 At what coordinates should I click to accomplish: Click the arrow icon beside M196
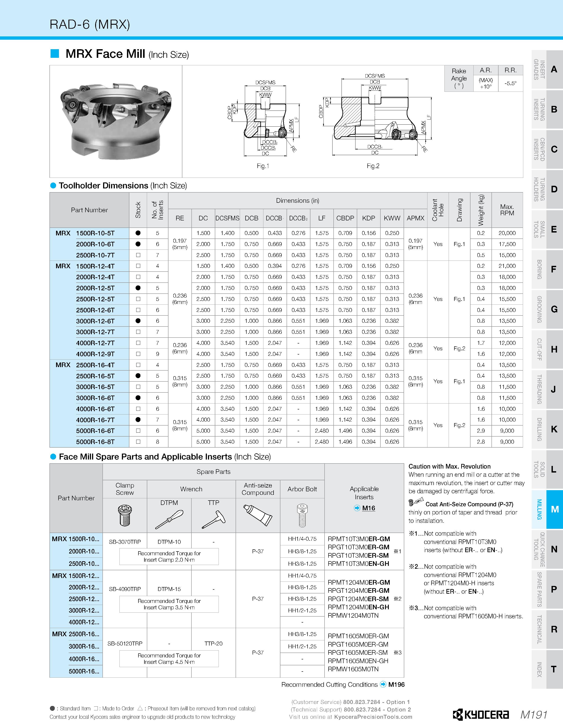383,685
